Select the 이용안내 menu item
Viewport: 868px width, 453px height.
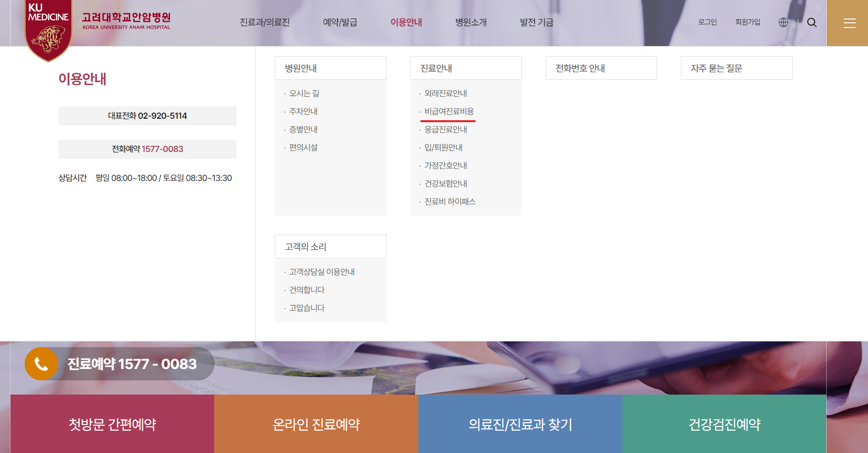click(x=406, y=22)
